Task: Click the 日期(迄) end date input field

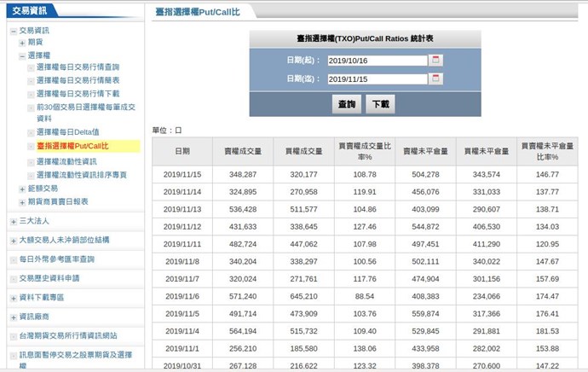Action: pos(376,79)
